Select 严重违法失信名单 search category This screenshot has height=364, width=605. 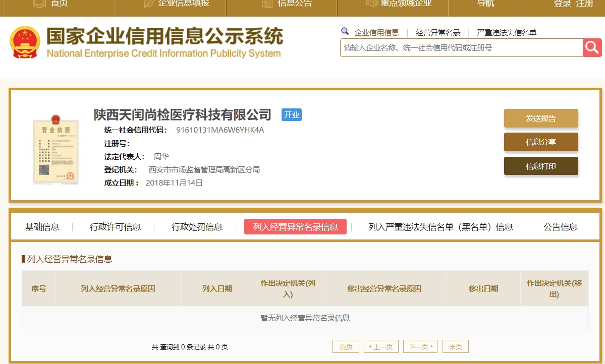[507, 32]
